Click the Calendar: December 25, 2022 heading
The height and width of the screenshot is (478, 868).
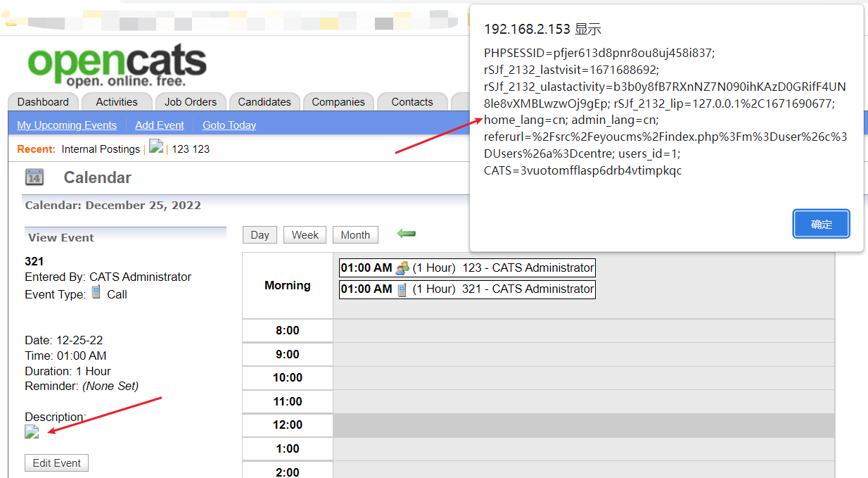coord(113,206)
